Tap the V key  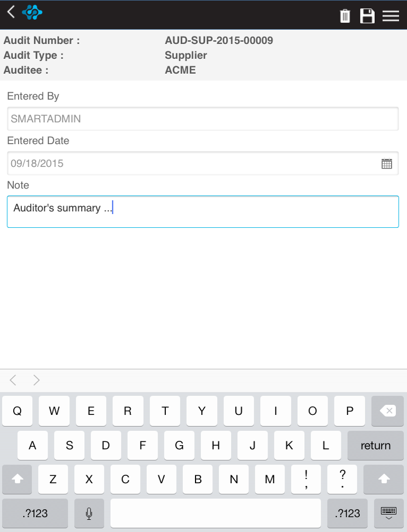162,479
